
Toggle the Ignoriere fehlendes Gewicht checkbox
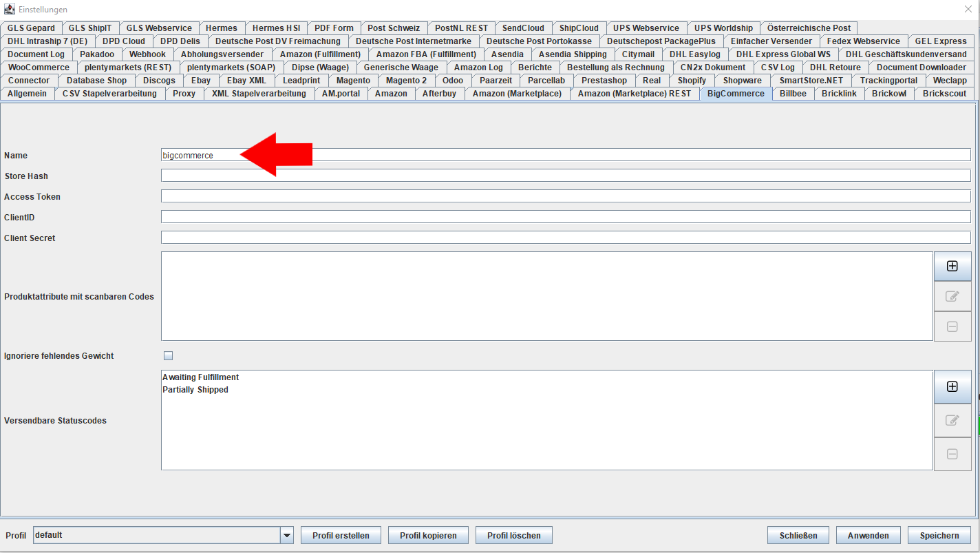click(x=168, y=356)
